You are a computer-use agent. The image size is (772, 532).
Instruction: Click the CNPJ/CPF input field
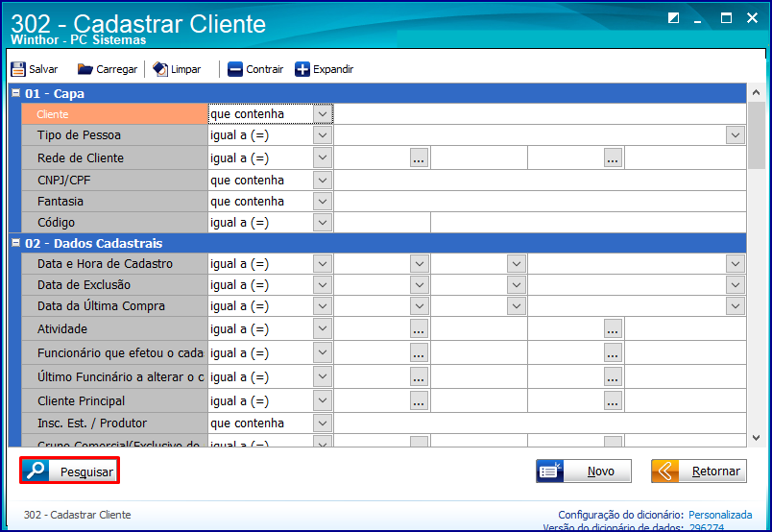pos(540,181)
